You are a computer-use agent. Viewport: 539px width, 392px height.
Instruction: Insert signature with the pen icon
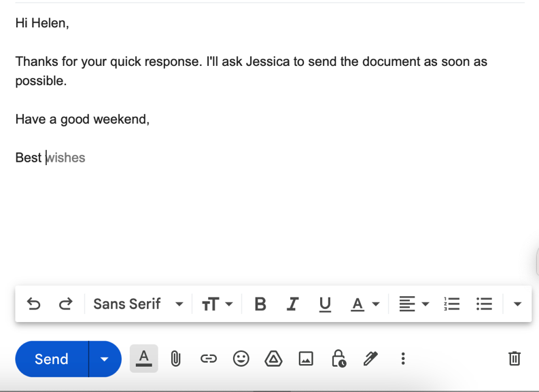pyautogui.click(x=371, y=359)
